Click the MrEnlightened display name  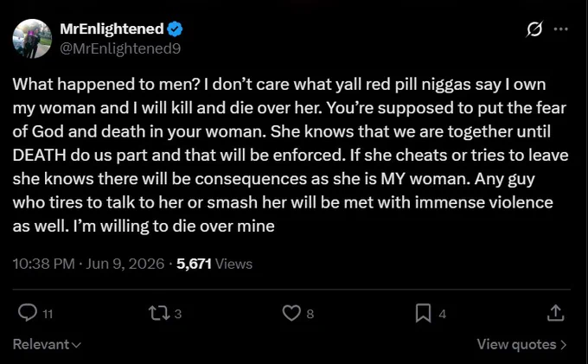coord(112,29)
